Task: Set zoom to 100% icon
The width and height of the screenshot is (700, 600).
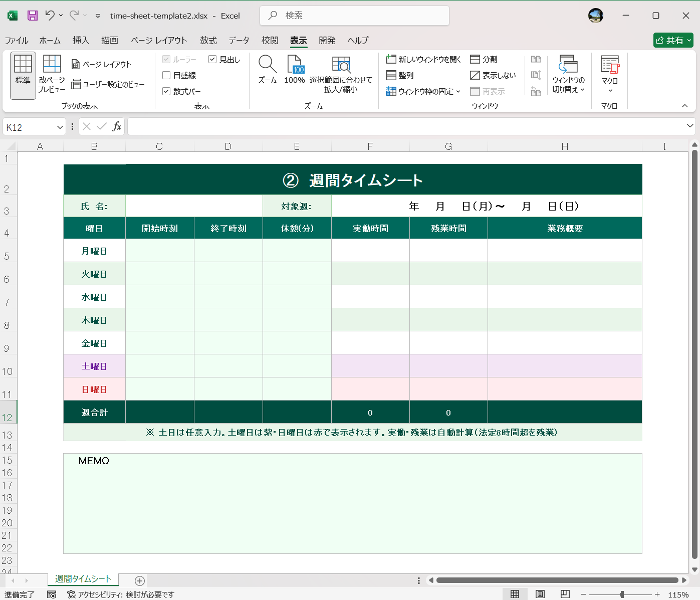Action: click(x=295, y=69)
